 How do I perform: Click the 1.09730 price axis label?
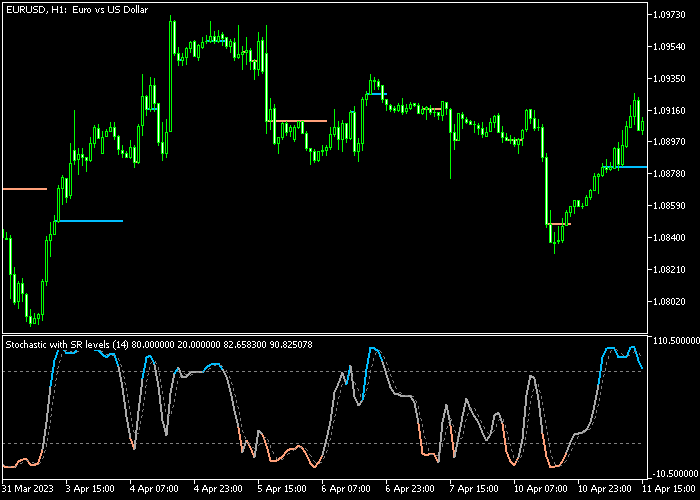click(x=669, y=15)
